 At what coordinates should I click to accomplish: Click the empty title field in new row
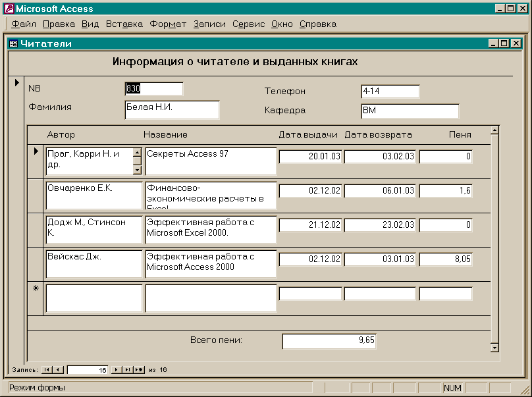(x=211, y=298)
